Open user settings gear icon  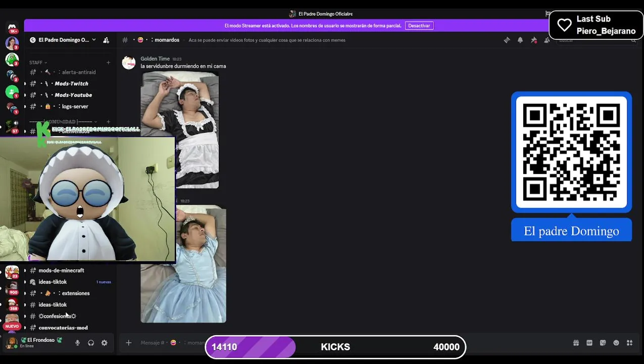pos(104,343)
